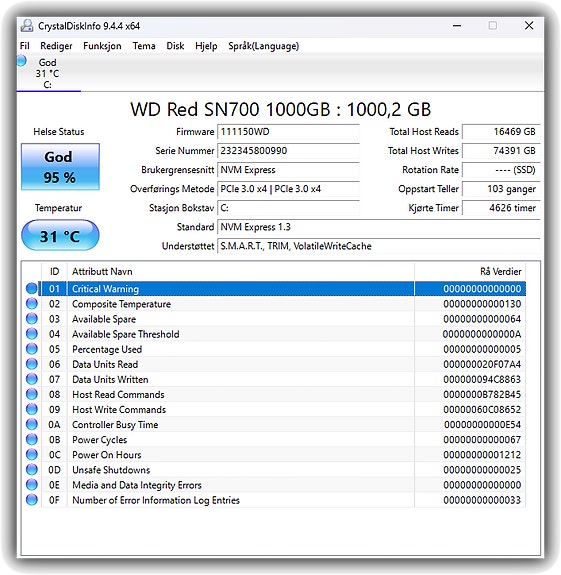Open the Hjelp menu
The height and width of the screenshot is (575, 561).
(x=206, y=46)
